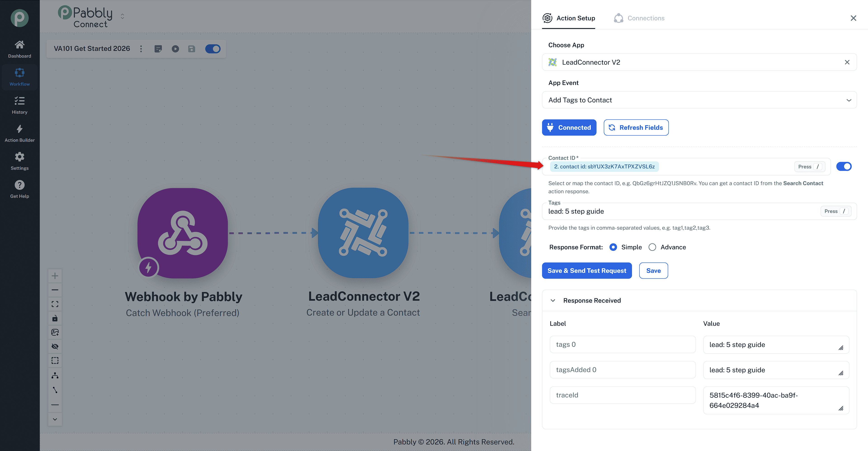Viewport: 868px width, 451px height.
Task: Run the workflow with play icon
Action: point(175,49)
